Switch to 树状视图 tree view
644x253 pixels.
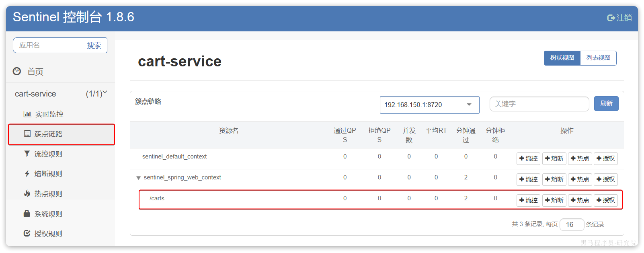tap(562, 58)
